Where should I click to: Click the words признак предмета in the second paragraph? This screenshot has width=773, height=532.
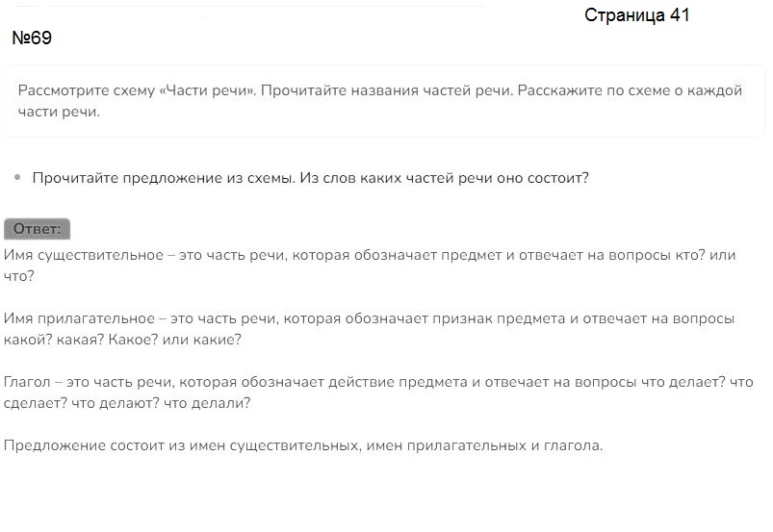pyautogui.click(x=499, y=318)
